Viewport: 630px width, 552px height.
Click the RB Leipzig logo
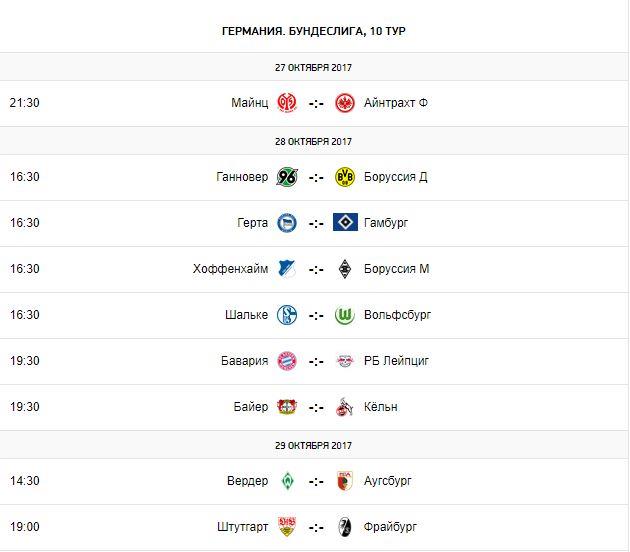(346, 361)
